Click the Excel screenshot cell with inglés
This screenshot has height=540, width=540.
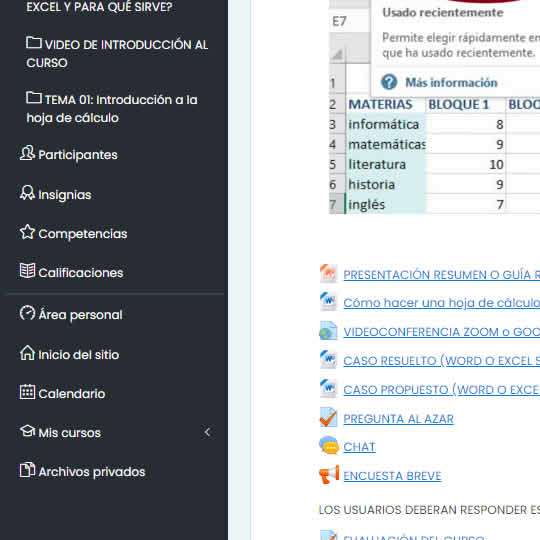tap(385, 204)
